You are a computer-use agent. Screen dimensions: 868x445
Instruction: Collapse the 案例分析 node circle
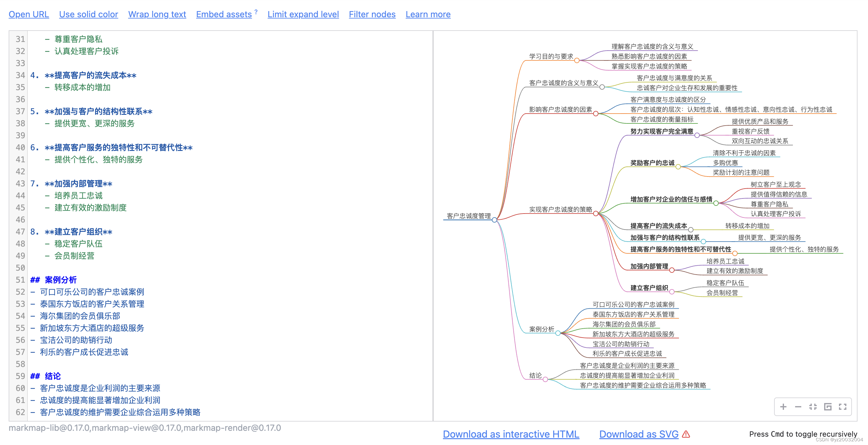(x=558, y=333)
